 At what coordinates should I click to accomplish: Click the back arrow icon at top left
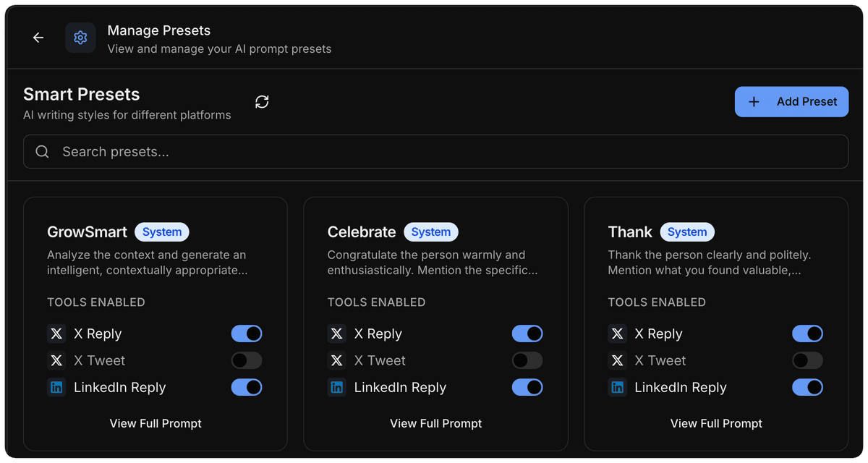point(38,38)
